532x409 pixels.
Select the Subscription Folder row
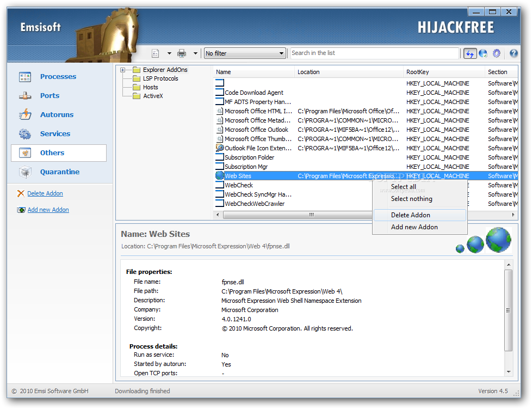point(366,157)
